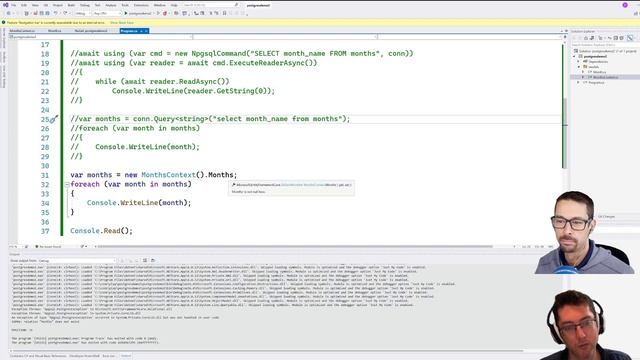The image size is (640, 360).
Task: Switch to the Months.cs editor tab
Action: pyautogui.click(x=54, y=31)
